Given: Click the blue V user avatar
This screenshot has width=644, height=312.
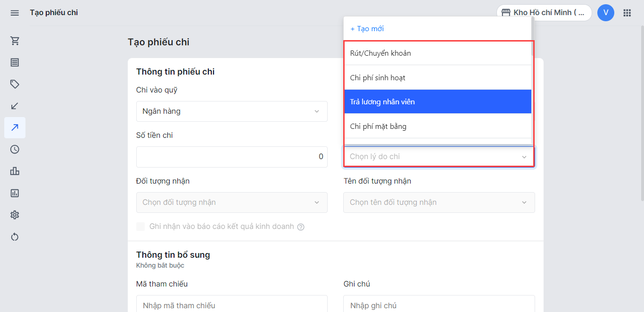Looking at the screenshot, I should click(605, 13).
